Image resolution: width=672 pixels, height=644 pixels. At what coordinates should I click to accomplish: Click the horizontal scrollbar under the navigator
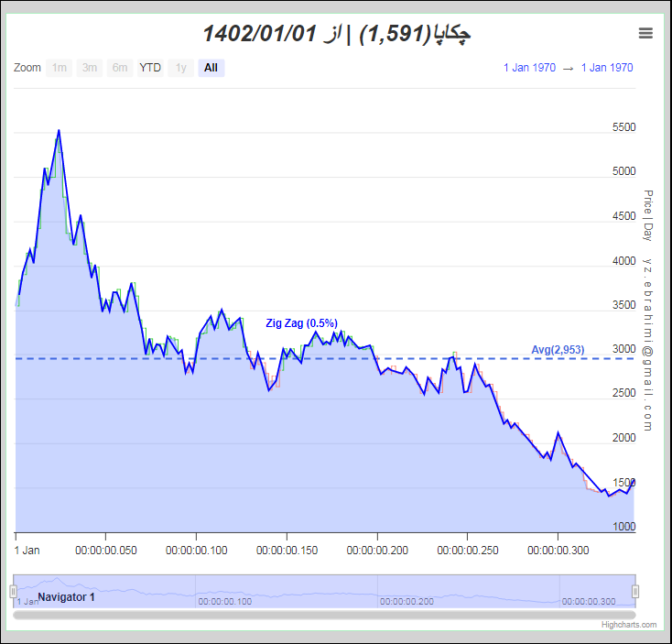324,616
